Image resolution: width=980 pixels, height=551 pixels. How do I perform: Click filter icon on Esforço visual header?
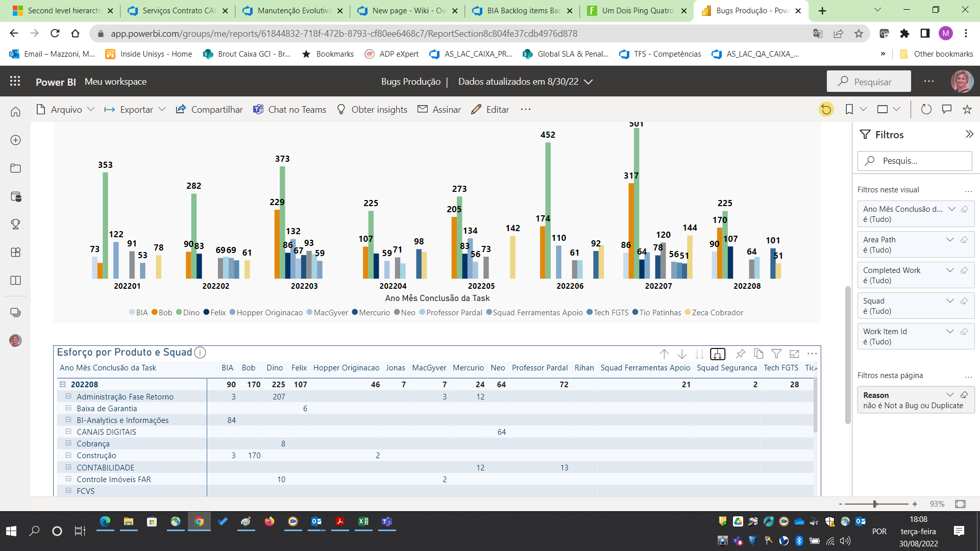pos(776,354)
